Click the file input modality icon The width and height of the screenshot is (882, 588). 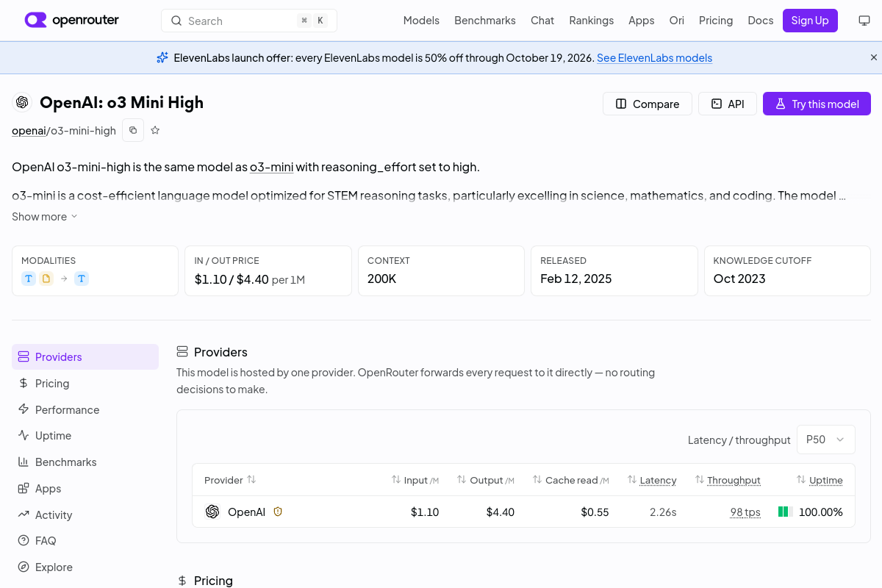46,279
